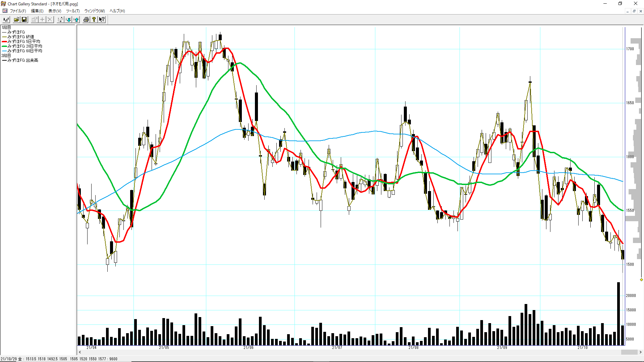Select みずほFG 20日平均 legend entry

click(x=25, y=46)
